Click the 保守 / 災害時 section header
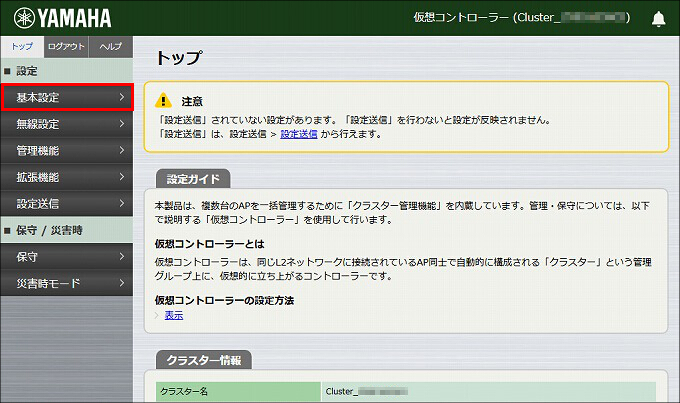This screenshot has width=680, height=403. [x=67, y=230]
